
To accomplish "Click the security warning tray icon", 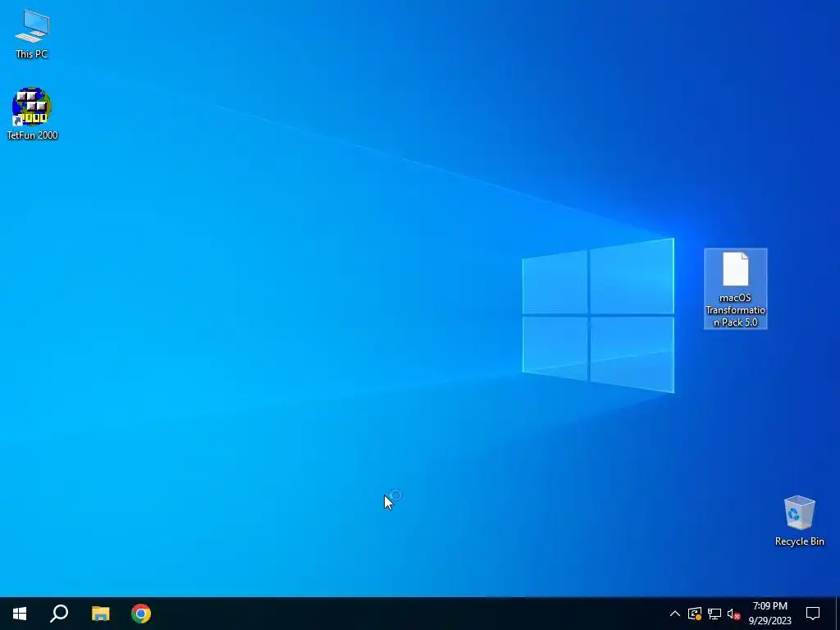I will pos(695,614).
